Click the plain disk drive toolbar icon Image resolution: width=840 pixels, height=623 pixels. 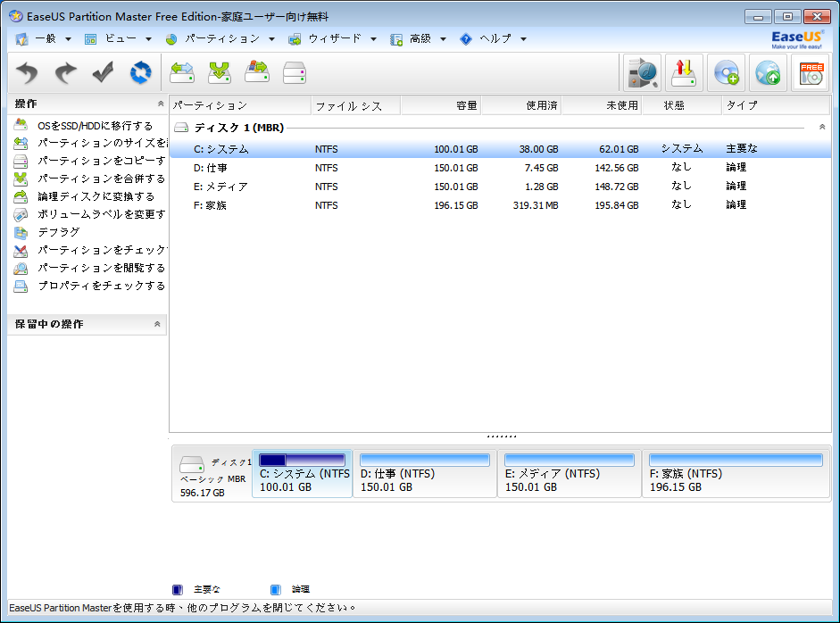295,72
